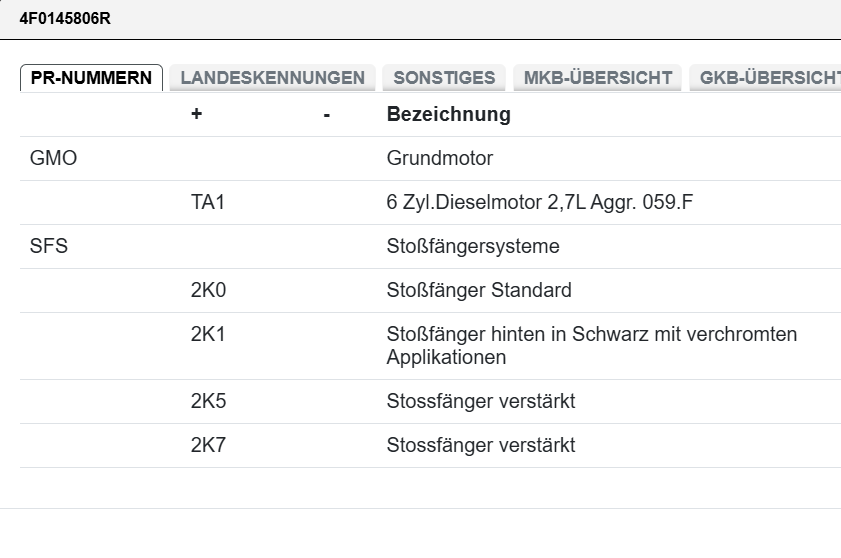Click the Bezeichnung column header
The image size is (841, 558).
[x=448, y=114]
